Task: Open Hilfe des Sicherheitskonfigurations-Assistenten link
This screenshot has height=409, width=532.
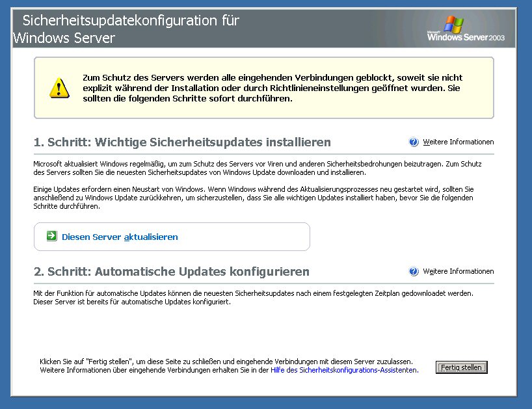Action: coord(345,370)
